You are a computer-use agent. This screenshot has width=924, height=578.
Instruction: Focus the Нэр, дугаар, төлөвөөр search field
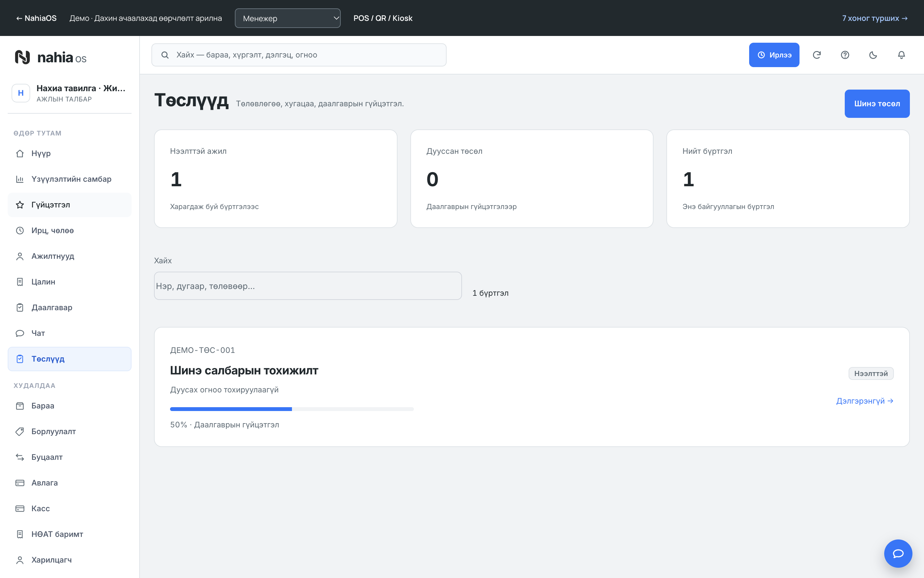(x=308, y=286)
